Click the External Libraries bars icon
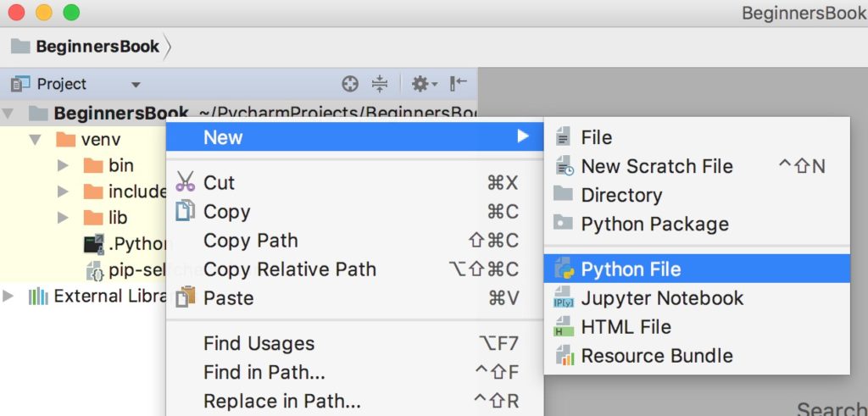Screen dimensions: 868x416 tap(38, 297)
